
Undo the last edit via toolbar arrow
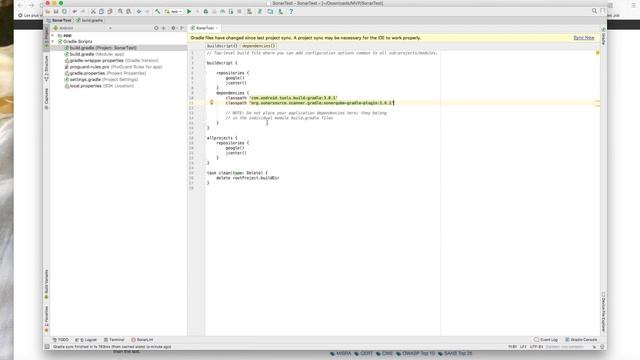click(x=75, y=12)
